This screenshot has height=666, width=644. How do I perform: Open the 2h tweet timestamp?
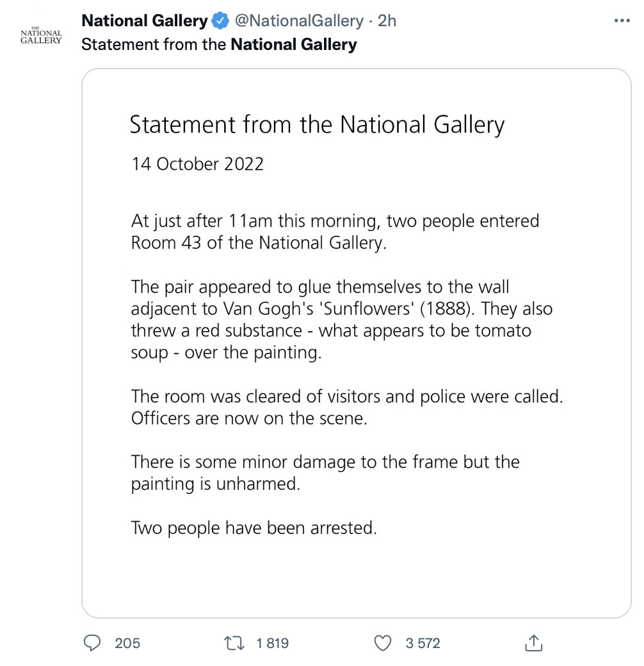point(387,20)
